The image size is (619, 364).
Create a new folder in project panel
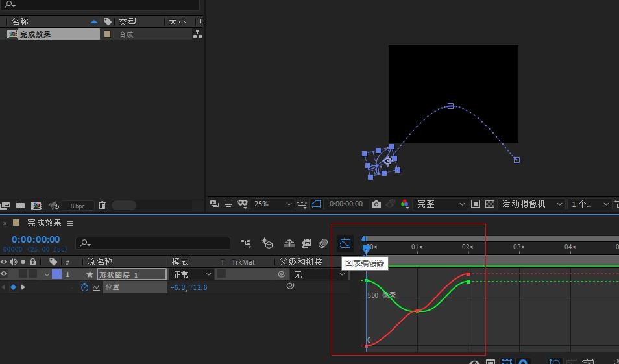point(20,205)
